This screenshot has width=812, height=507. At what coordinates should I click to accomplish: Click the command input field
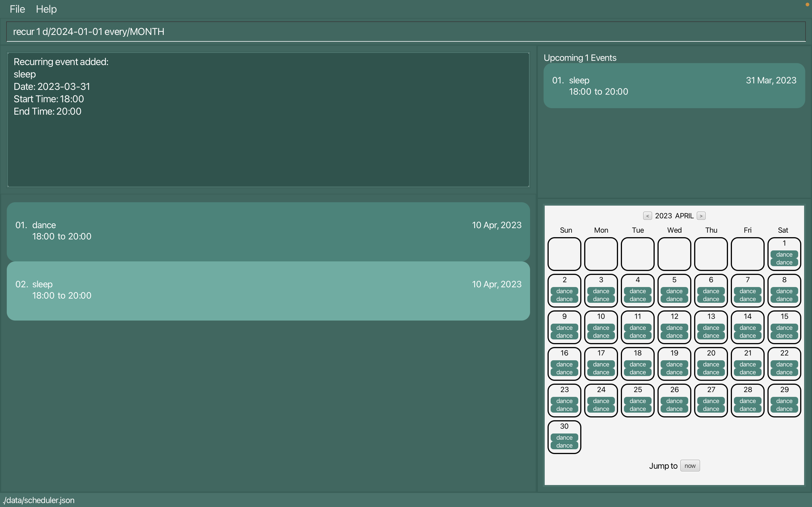(405, 32)
